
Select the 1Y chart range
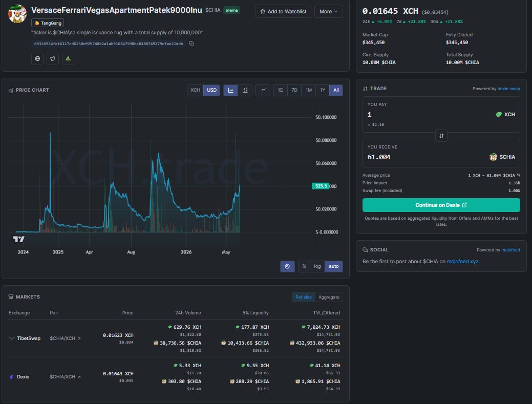pos(323,90)
